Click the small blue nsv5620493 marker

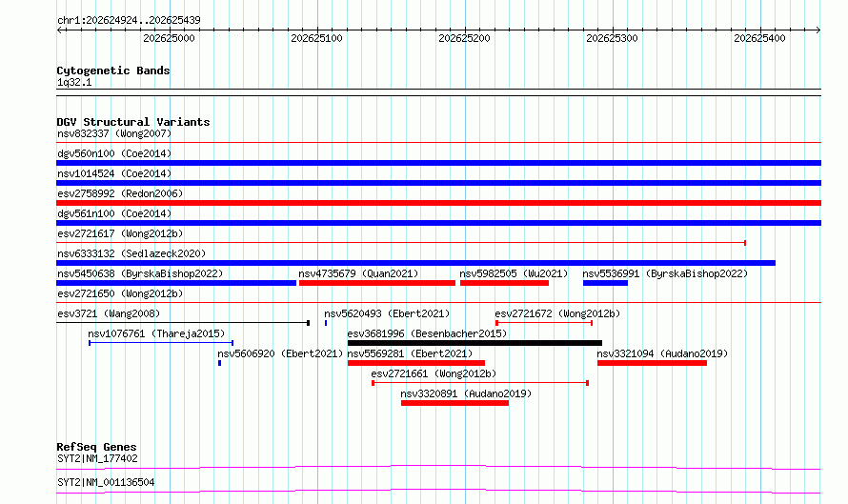point(326,323)
